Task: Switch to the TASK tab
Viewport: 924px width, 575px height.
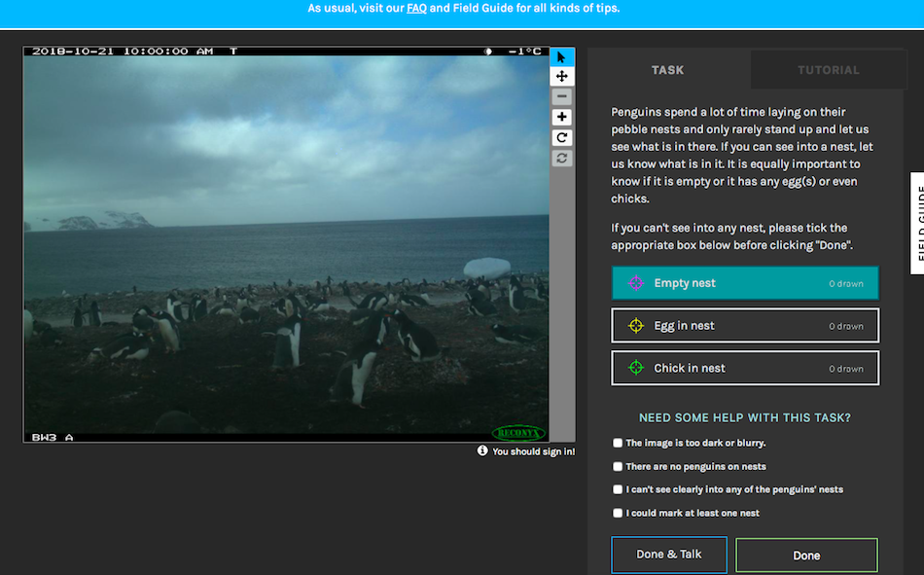Action: tap(668, 70)
